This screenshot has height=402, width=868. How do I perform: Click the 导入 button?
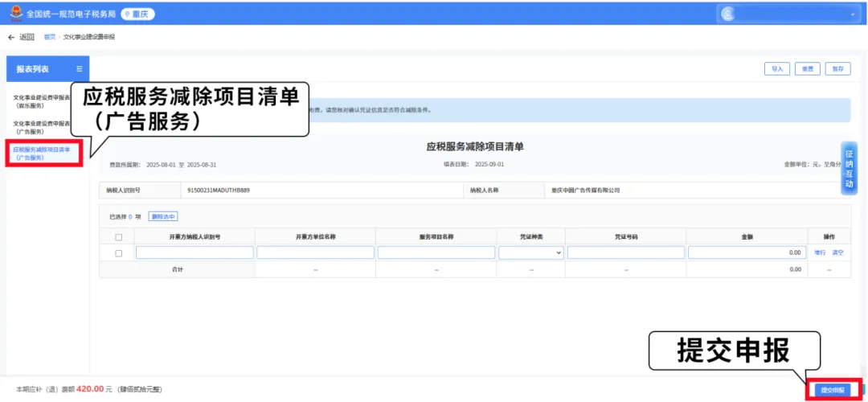coord(776,69)
